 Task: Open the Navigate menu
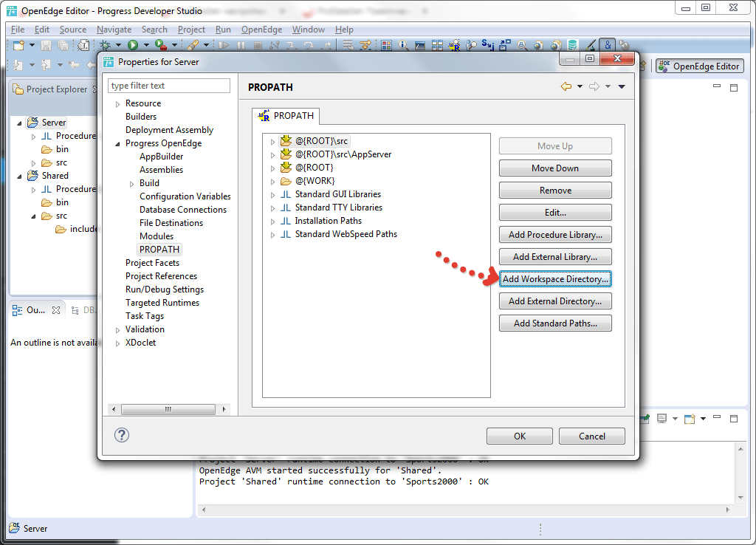(114, 30)
